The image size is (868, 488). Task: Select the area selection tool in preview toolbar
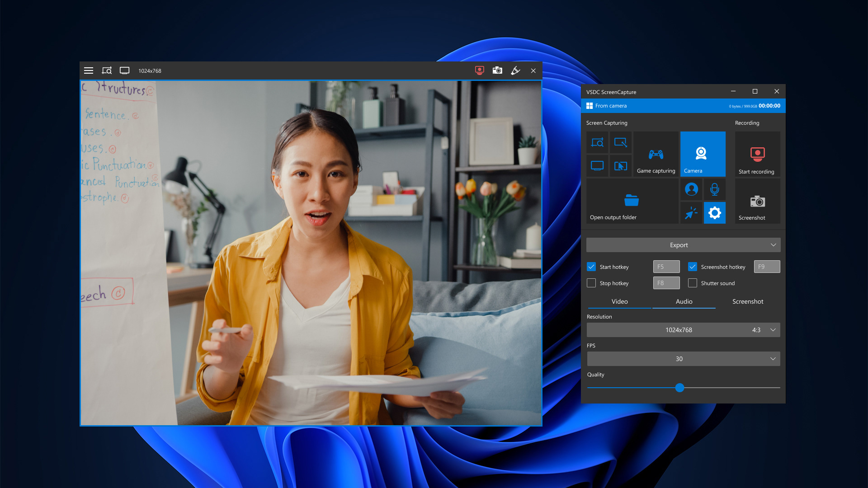[107, 70]
